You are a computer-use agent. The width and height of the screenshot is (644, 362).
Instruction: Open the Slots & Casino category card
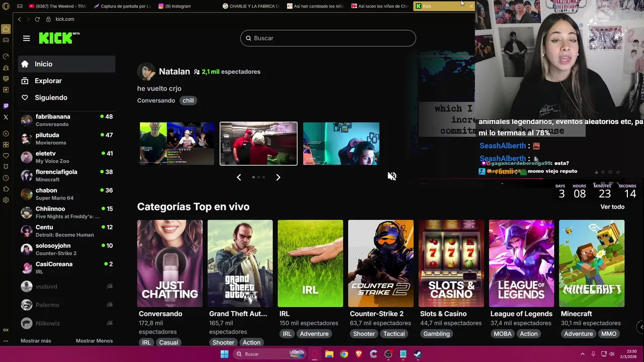[451, 263]
